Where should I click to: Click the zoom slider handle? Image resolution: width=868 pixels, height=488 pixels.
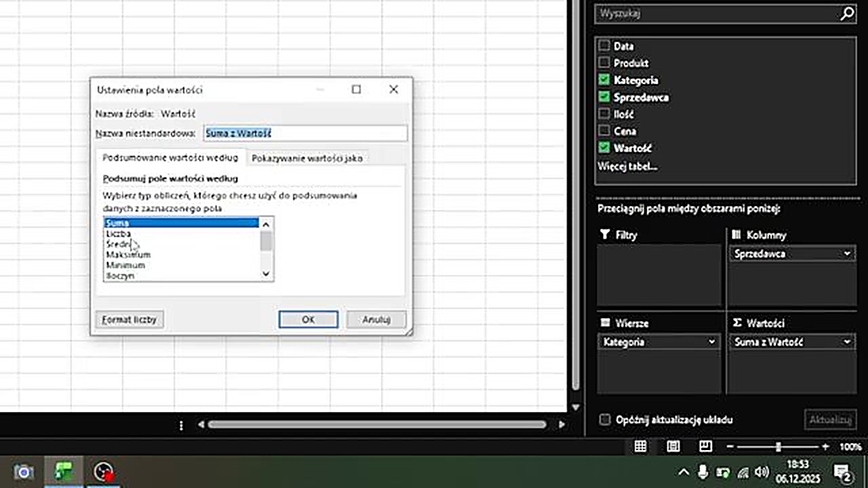pos(778,447)
